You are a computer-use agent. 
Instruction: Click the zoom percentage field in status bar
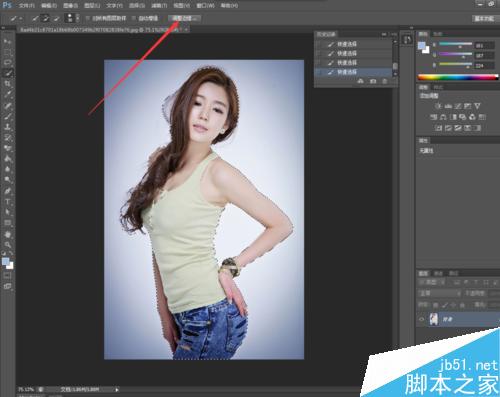(x=26, y=389)
